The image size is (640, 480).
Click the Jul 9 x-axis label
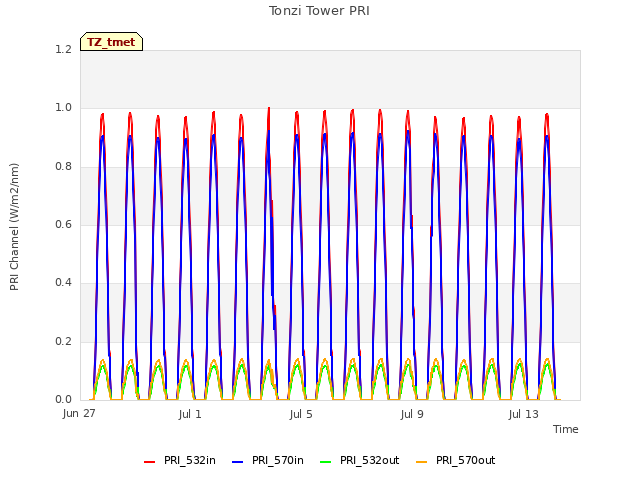(412, 415)
